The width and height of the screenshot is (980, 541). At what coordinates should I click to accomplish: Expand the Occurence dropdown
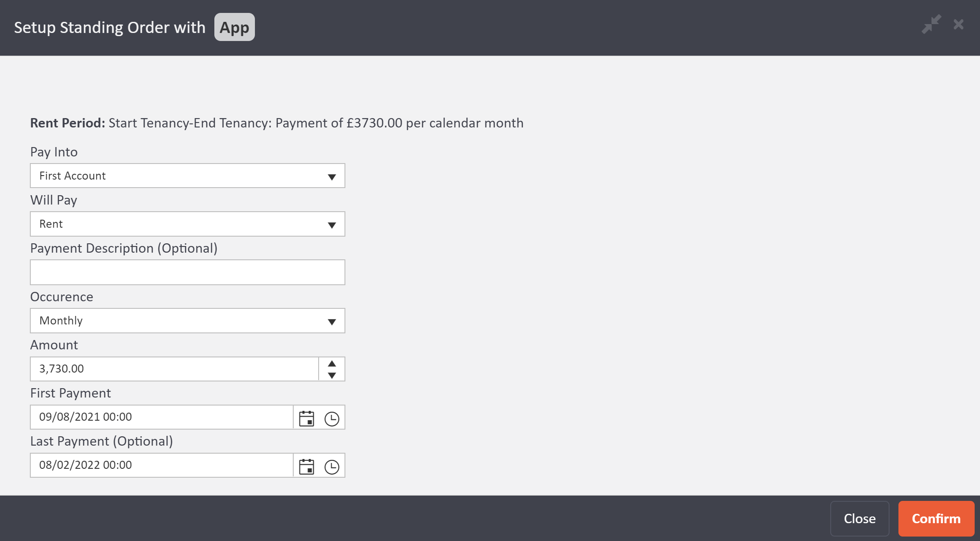coord(332,321)
